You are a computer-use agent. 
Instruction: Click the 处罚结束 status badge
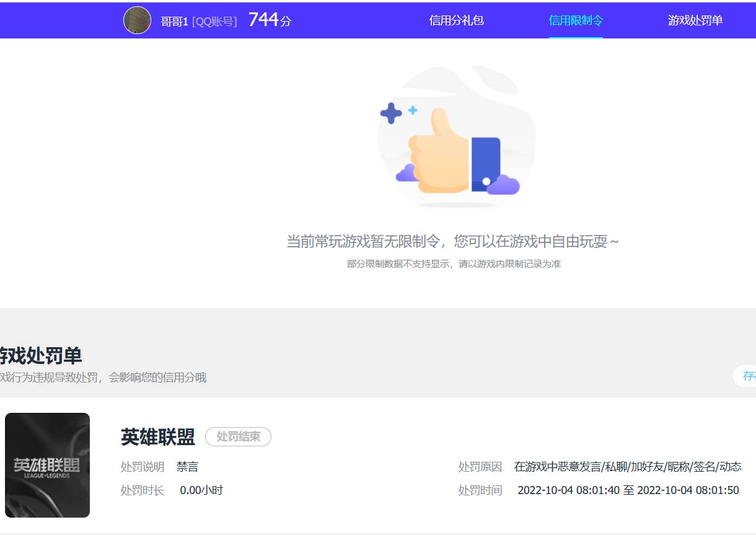tap(238, 436)
